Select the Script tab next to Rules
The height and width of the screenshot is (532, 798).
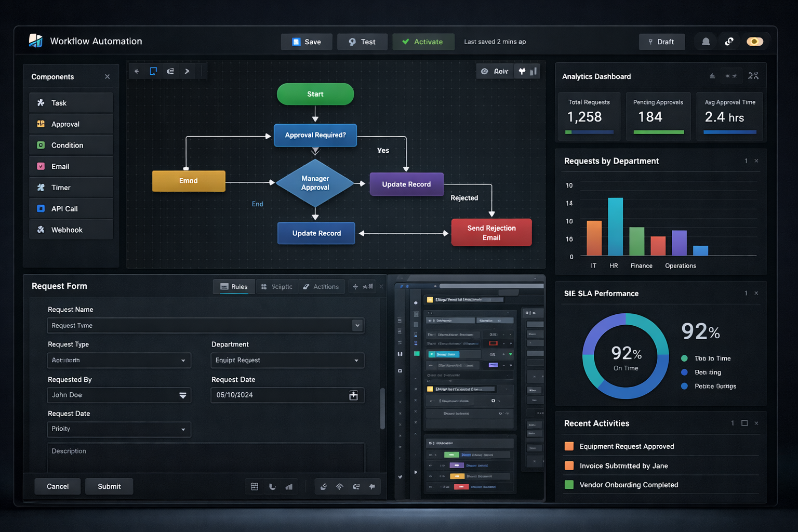click(277, 286)
